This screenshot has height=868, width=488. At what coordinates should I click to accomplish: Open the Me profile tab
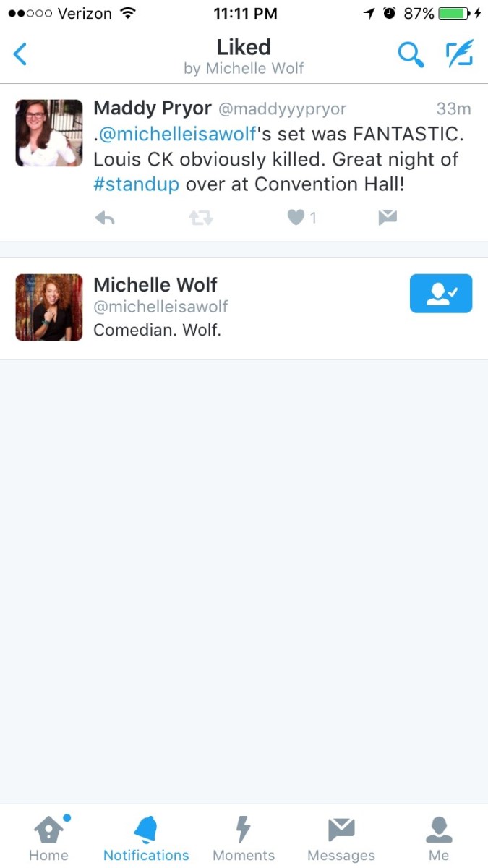[439, 839]
